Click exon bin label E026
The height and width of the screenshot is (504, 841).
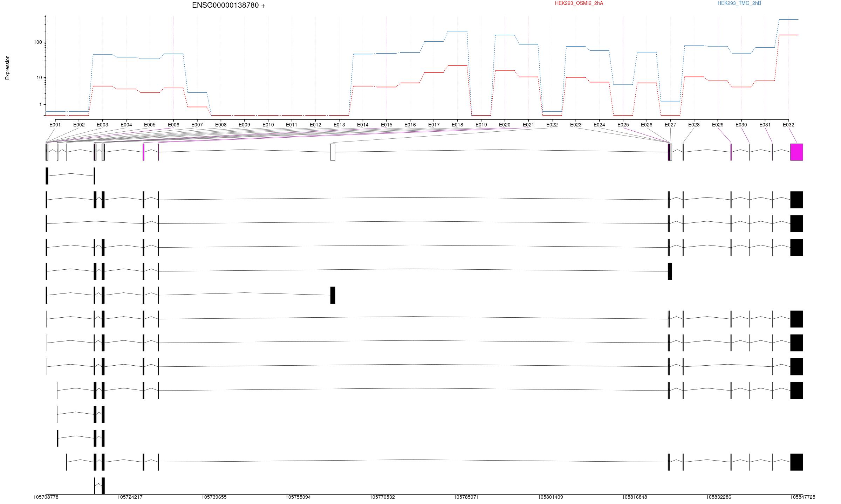coord(647,125)
